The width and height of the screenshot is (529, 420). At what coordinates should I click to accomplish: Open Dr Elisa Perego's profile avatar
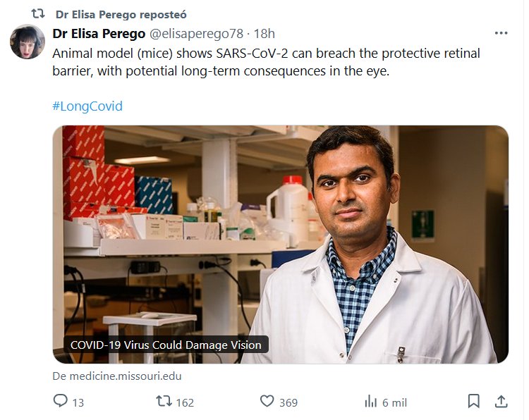coord(28,42)
